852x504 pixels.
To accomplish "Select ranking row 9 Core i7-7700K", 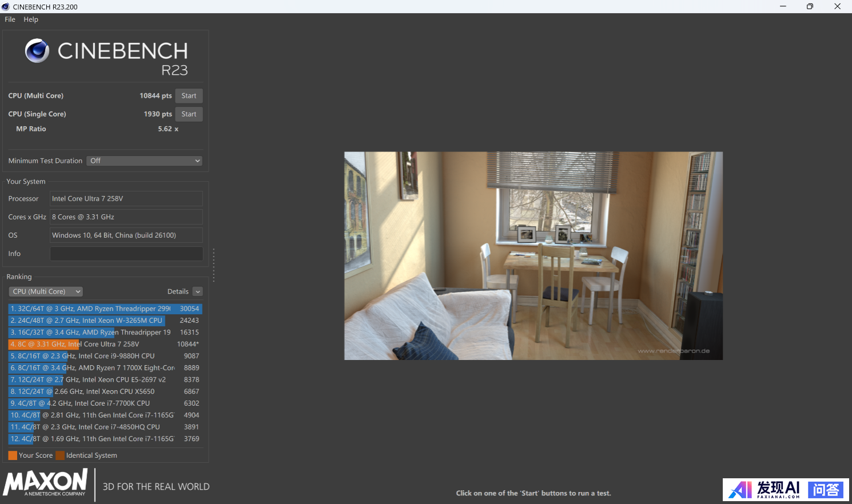I will coord(105,403).
